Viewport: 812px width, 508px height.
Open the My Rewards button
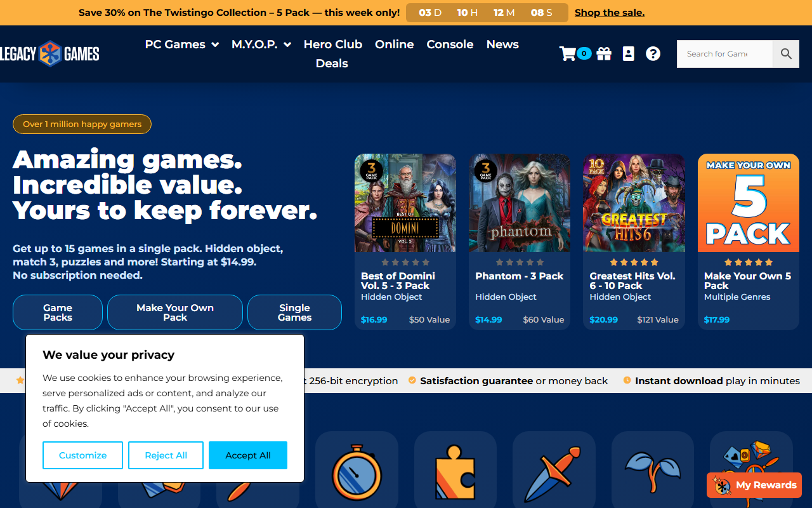(754, 485)
